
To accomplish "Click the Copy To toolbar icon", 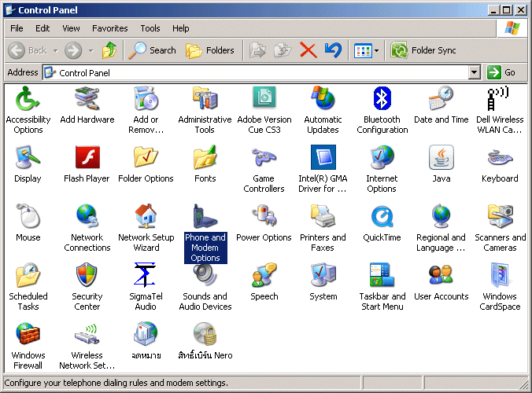I will click(283, 50).
